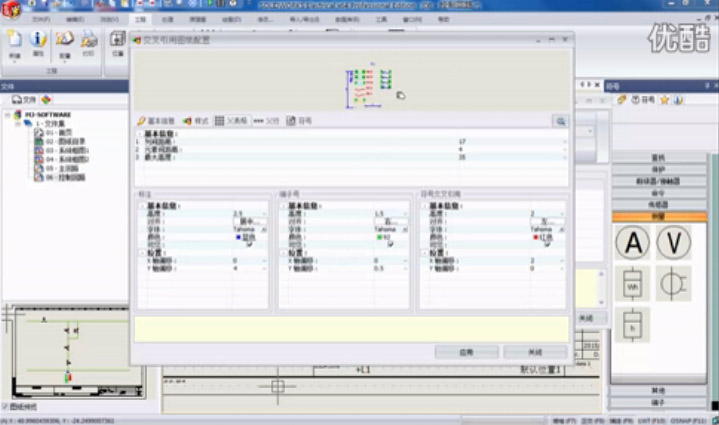The image size is (719, 425).
Task: Open the bottom-most symbol category bar
Action: 658,403
